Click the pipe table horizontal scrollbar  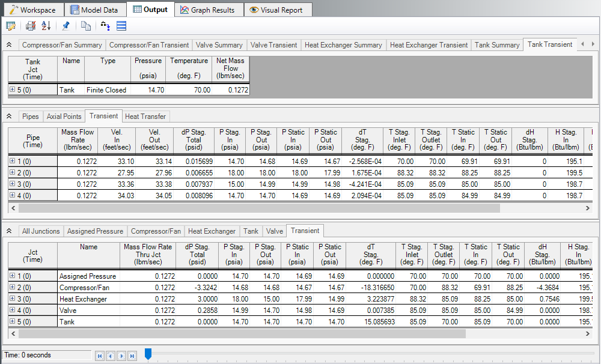(x=258, y=208)
